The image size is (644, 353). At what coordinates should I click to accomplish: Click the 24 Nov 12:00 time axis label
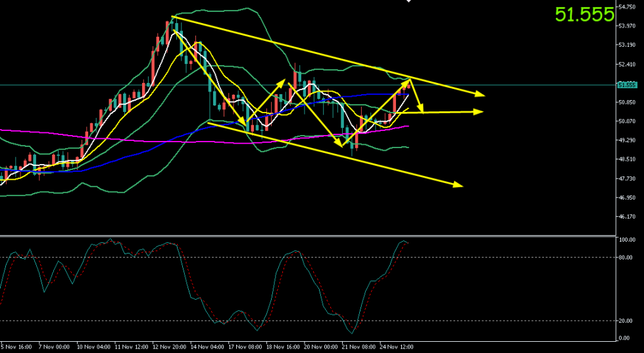[x=396, y=346]
